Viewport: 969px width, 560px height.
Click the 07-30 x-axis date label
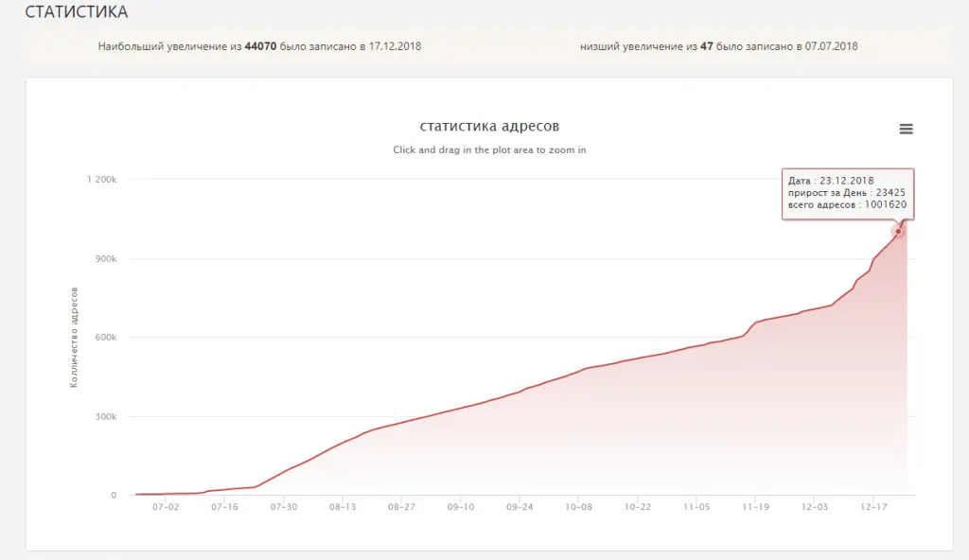coord(284,507)
